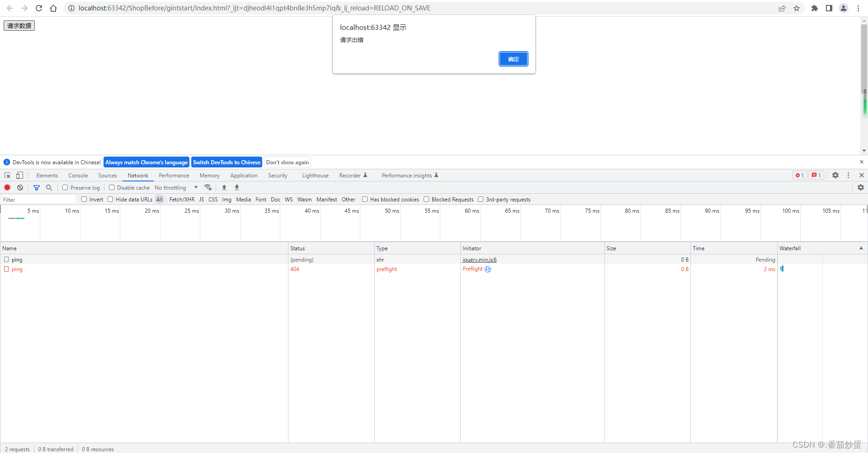
Task: Click the network Filter input field
Action: 38,200
